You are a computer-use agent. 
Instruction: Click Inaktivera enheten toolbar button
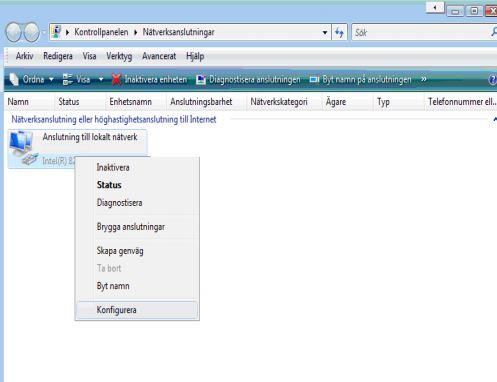(149, 79)
